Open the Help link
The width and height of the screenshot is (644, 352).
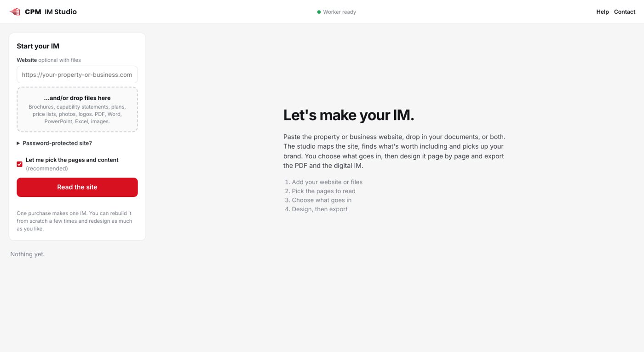603,12
